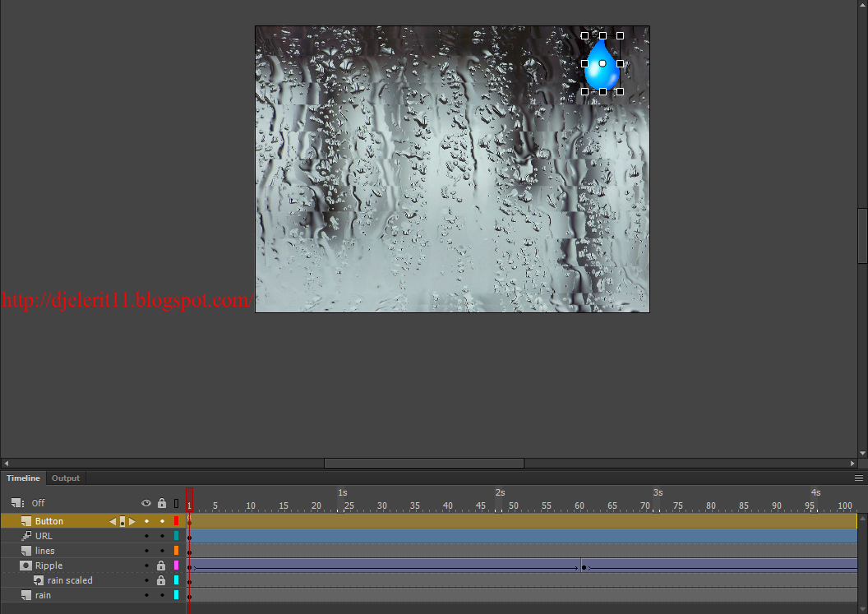
Task: Insert keyframe on the Button layer
Action: tap(122, 521)
